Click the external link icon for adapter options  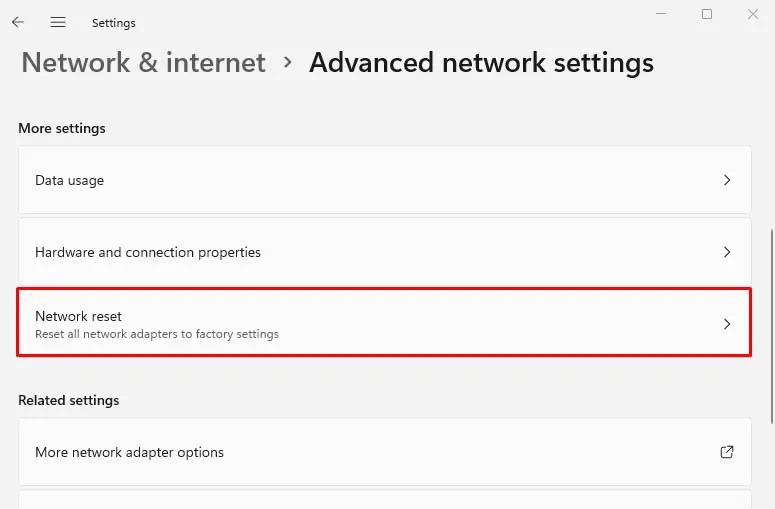727,452
